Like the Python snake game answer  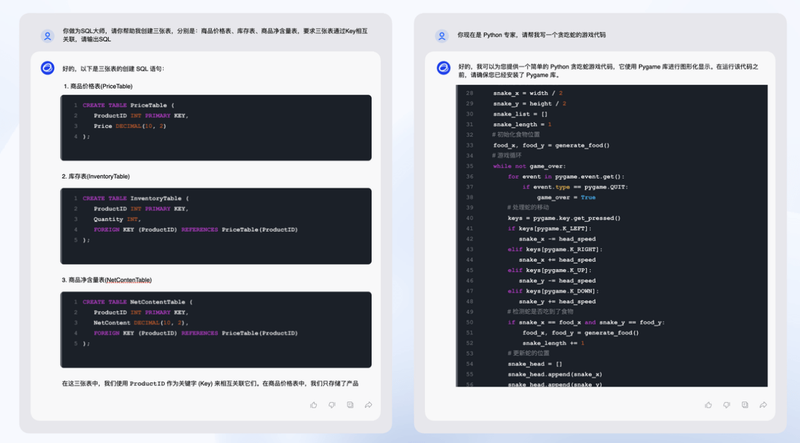[708, 405]
